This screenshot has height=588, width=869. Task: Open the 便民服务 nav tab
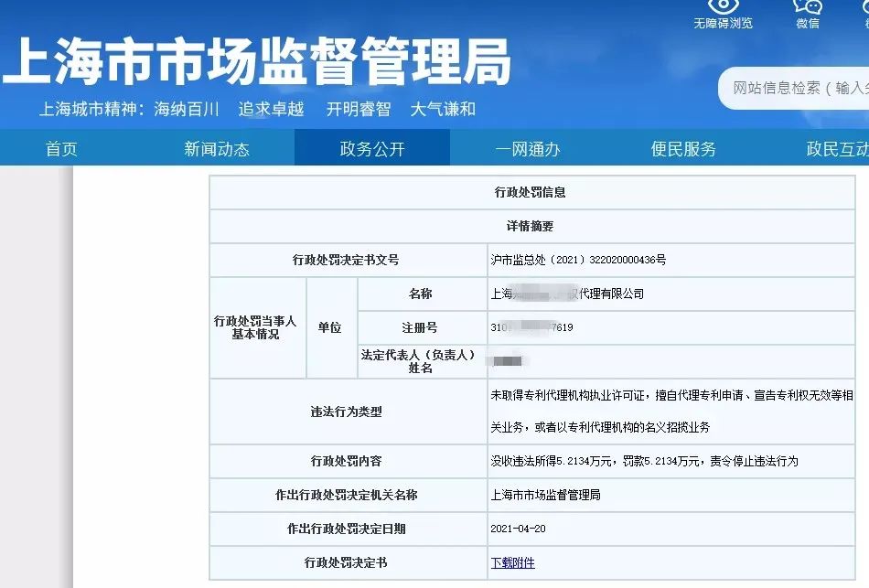[x=683, y=148]
